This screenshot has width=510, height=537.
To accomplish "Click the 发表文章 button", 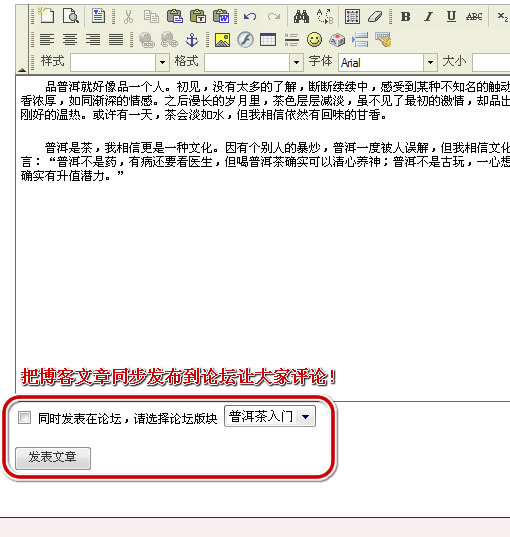I will pyautogui.click(x=53, y=458).
